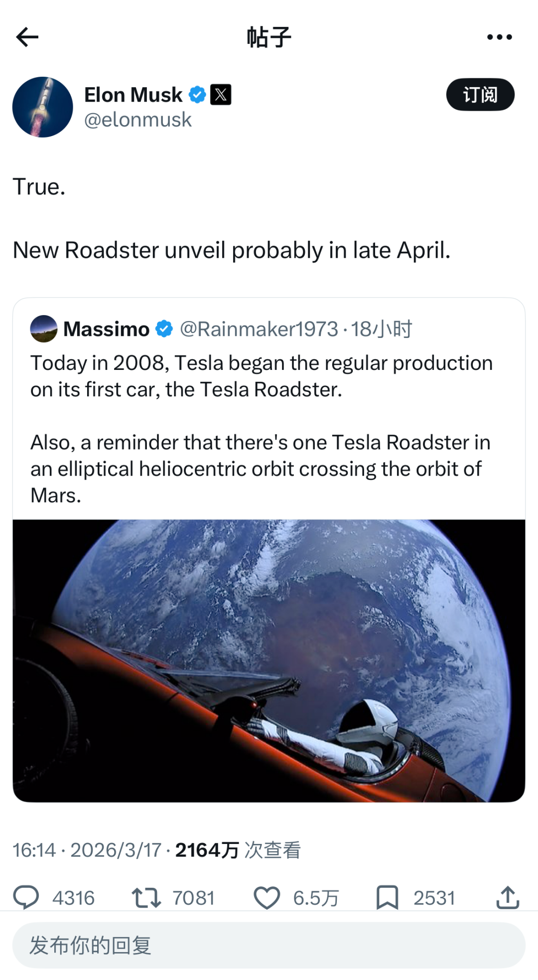Tap the repost arrows icon

[146, 898]
